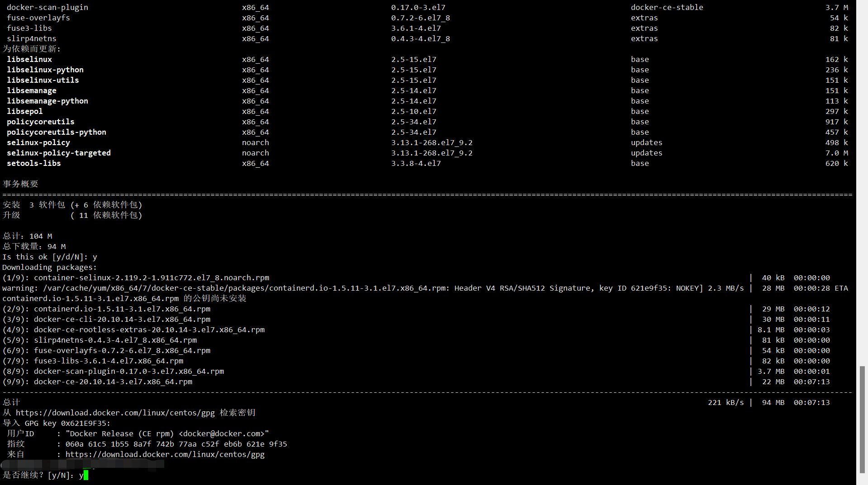The height and width of the screenshot is (485, 868).
Task: Click the package "libselinux-utils"
Action: tap(43, 80)
